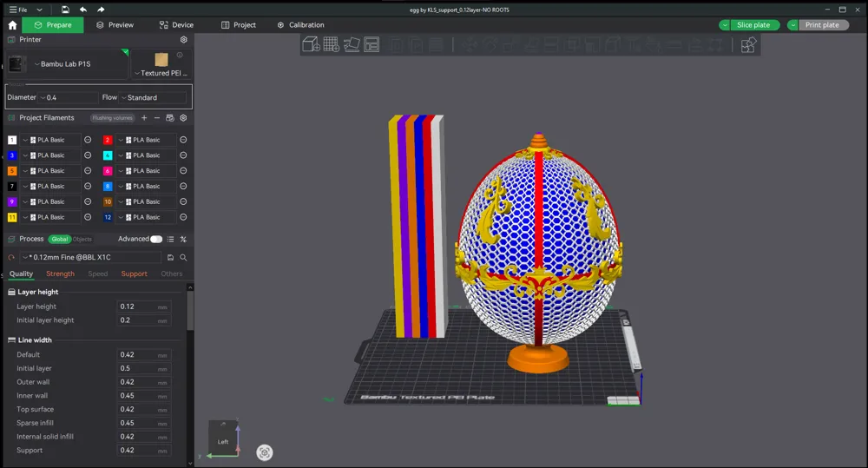Open the Strength settings tab
The image size is (868, 468).
60,274
